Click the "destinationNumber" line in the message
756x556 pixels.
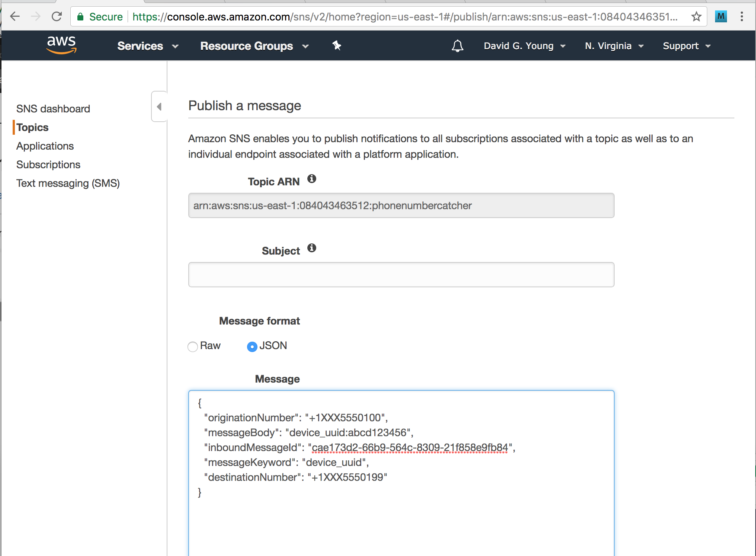click(296, 477)
